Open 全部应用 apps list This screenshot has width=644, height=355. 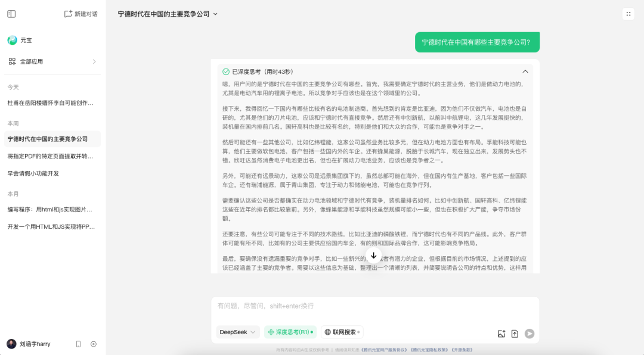tap(52, 61)
